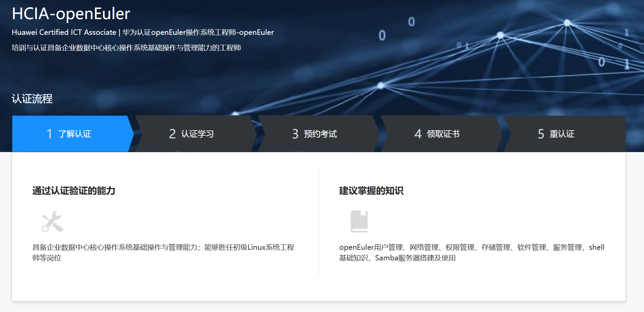Click the paragraph starting 具备企业数据中心

[x=163, y=253]
